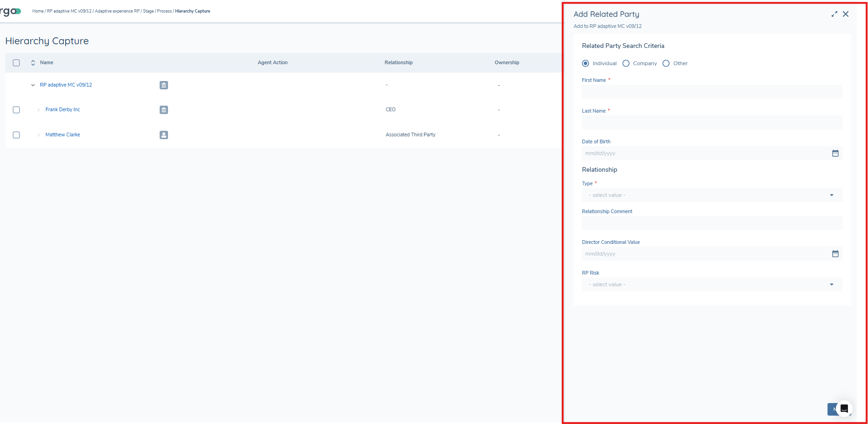Close the Add Related Party panel
Image resolution: width=868 pixels, height=424 pixels.
tap(846, 14)
